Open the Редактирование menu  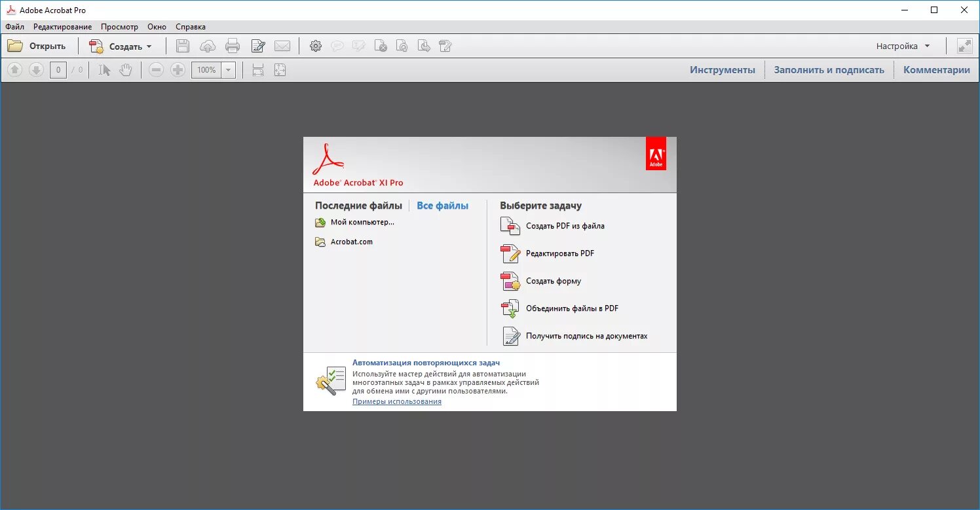coord(63,27)
